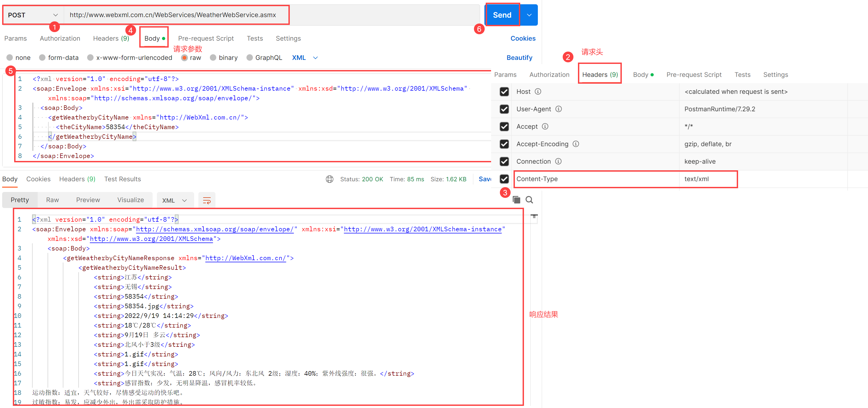Viewport: 868px width, 408px height.
Task: Click the request URL input field
Action: point(172,15)
